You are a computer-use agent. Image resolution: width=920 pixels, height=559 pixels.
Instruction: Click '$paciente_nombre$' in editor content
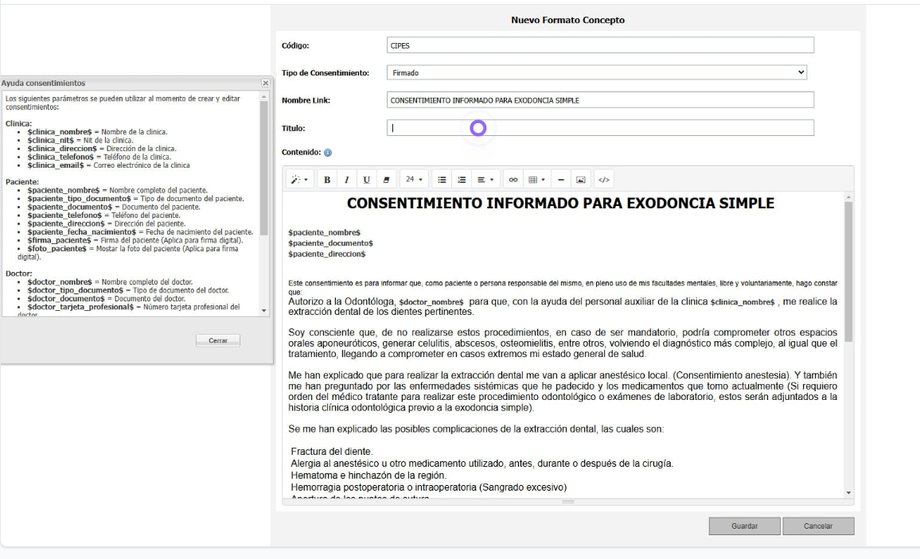coord(324,233)
